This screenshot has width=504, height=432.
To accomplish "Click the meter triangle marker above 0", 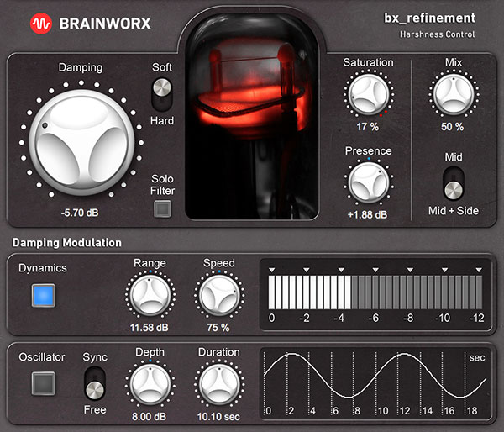I will coord(272,270).
